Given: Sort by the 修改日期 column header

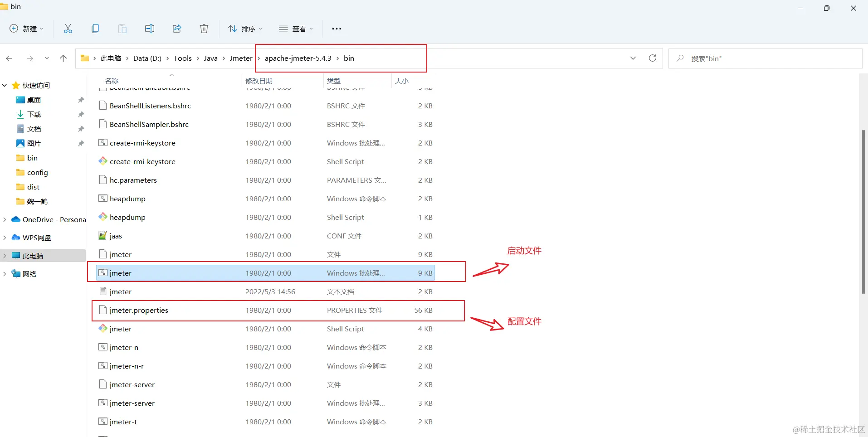Looking at the screenshot, I should point(259,81).
